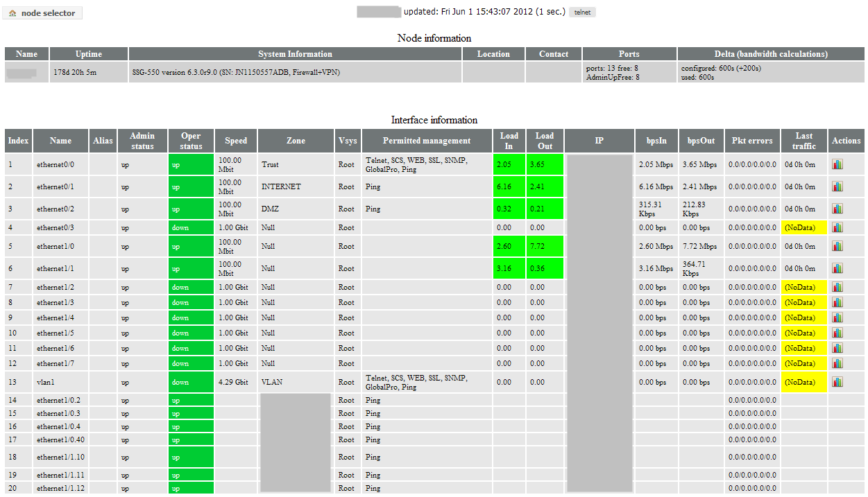Click the 7.72 Mbps bpsOut value
868x497 pixels.
(x=699, y=246)
